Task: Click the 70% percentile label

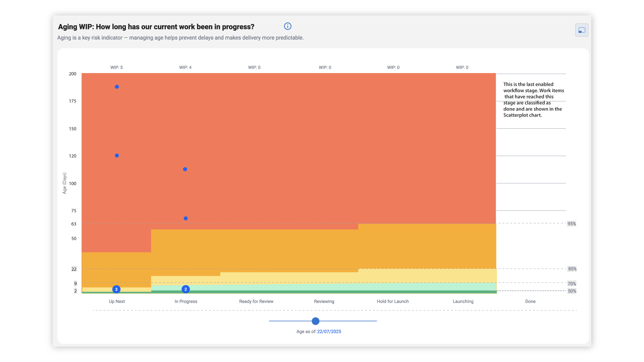Action: pos(572,284)
